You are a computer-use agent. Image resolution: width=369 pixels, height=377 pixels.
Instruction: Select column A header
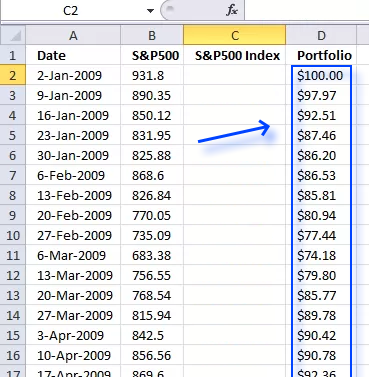tap(73, 35)
